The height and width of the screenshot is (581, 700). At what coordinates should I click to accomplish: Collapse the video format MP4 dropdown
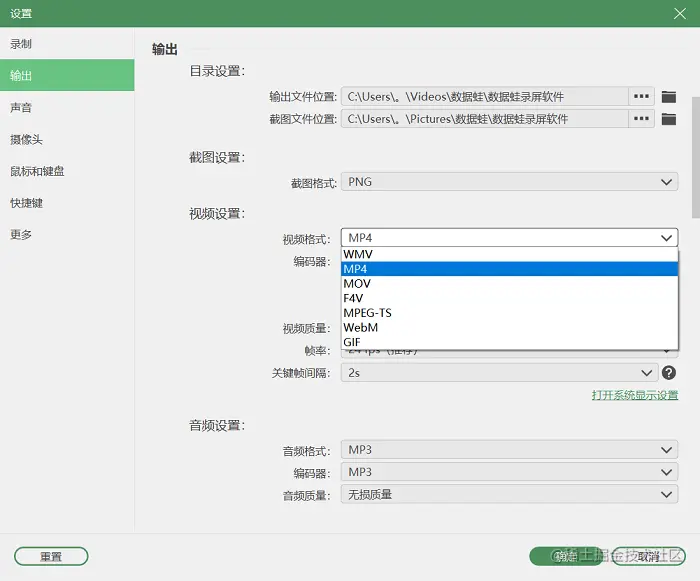tap(509, 238)
